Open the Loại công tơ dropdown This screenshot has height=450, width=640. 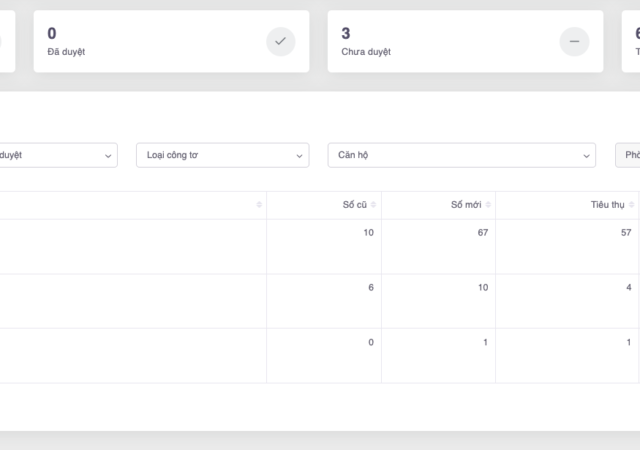click(222, 155)
